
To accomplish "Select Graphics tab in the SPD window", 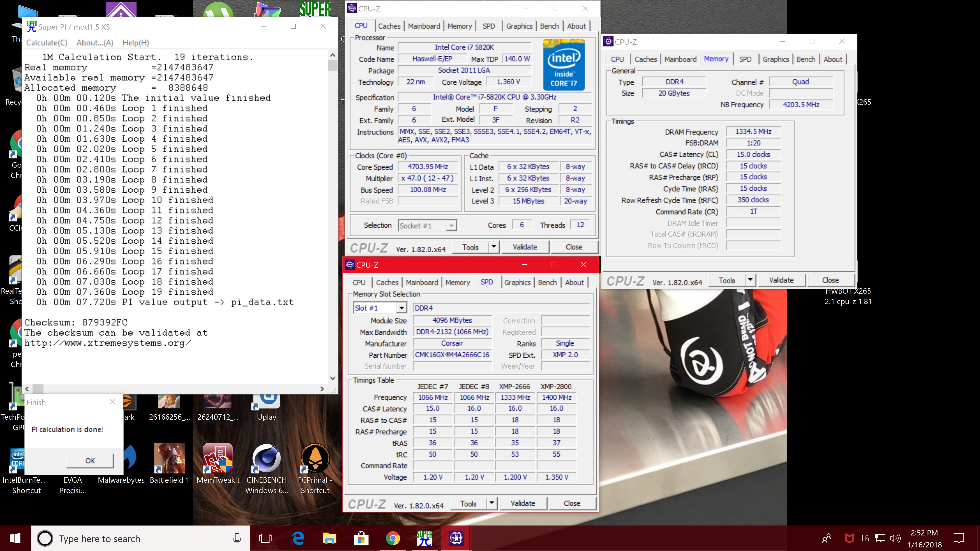I will pos(517,282).
